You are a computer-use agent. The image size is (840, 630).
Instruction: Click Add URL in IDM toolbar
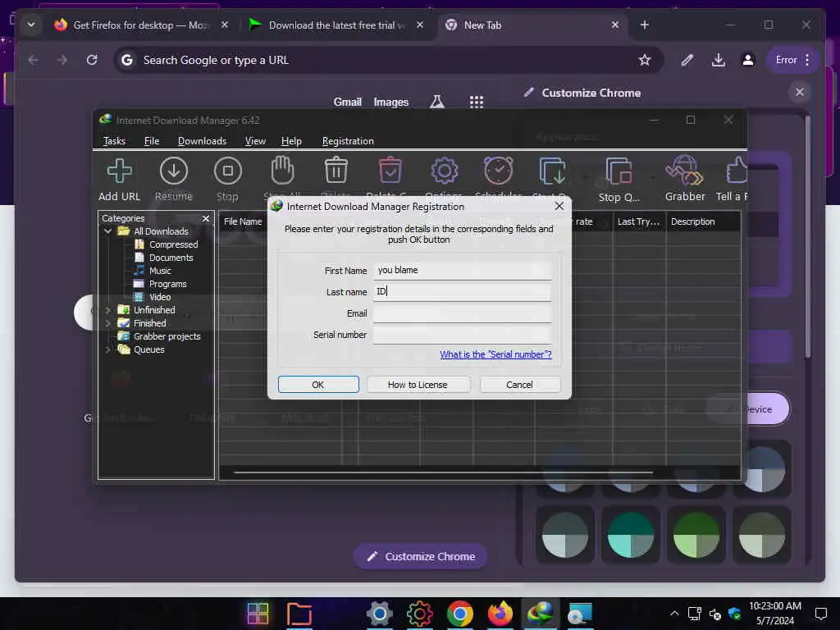pos(119,180)
